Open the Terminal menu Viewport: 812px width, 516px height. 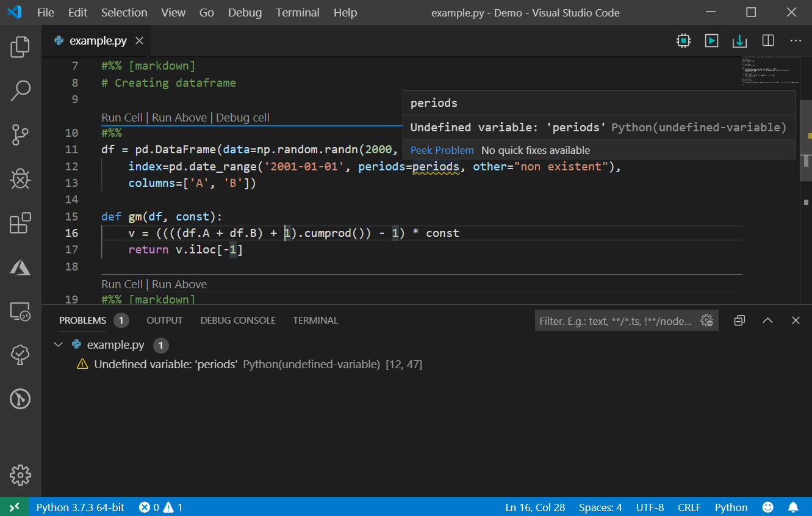[x=297, y=12]
